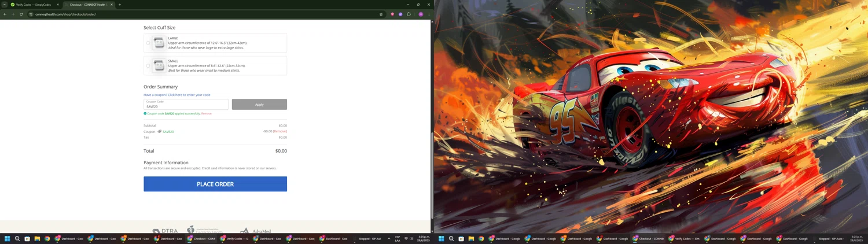Open File Explorer on the left monitor taskbar
868x244 pixels.
point(37,239)
